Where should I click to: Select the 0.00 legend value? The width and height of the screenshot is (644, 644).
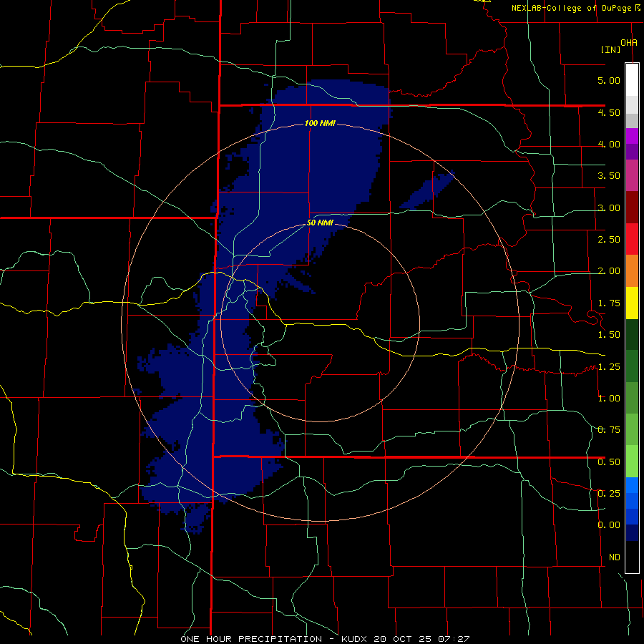(x=609, y=525)
